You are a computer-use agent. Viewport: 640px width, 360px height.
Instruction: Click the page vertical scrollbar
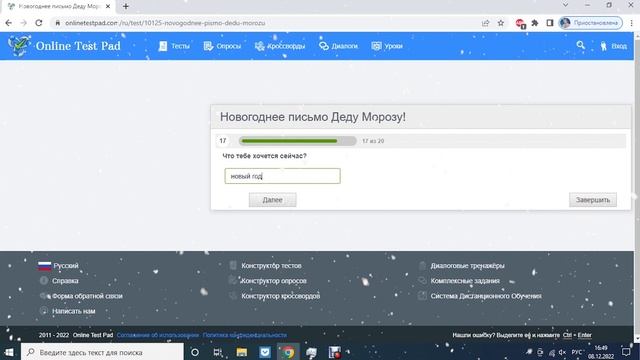click(x=637, y=188)
